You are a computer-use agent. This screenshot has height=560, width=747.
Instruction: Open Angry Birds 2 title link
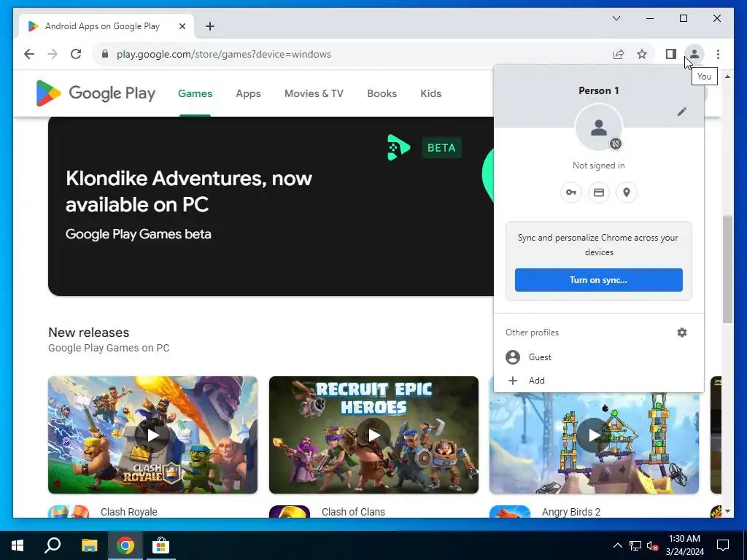pos(570,512)
